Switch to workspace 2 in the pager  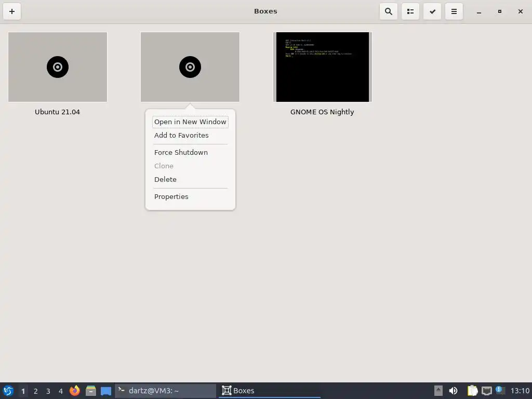pyautogui.click(x=36, y=391)
